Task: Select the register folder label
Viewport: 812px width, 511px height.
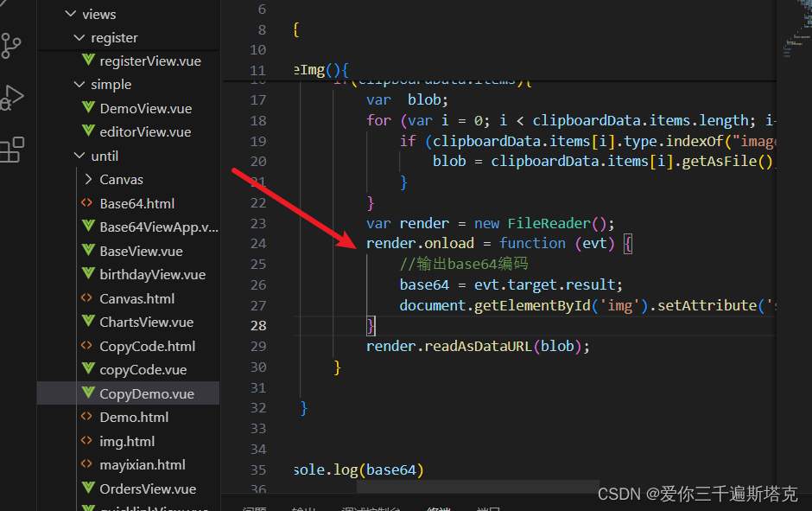Action: (114, 38)
